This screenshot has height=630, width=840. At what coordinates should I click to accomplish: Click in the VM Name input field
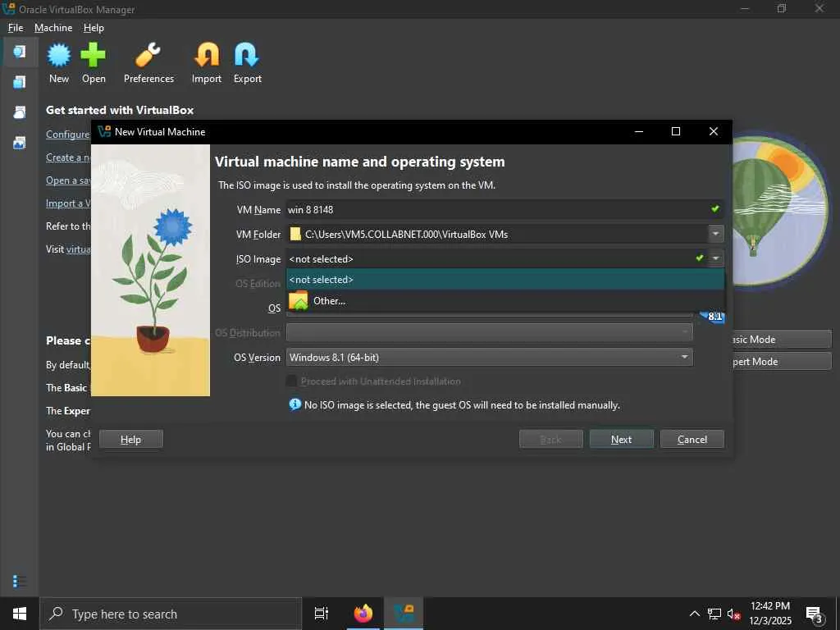(495, 209)
